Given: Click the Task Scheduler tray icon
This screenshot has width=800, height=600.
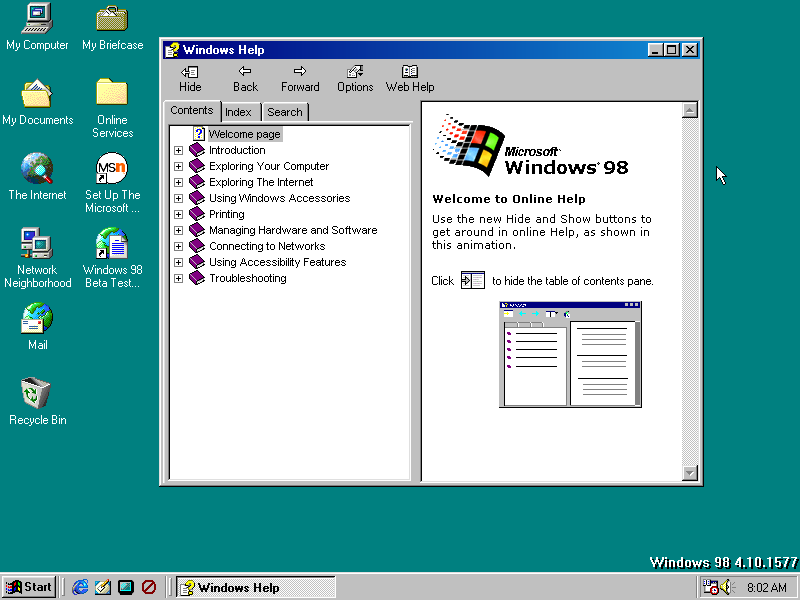Looking at the screenshot, I should click(x=710, y=587).
